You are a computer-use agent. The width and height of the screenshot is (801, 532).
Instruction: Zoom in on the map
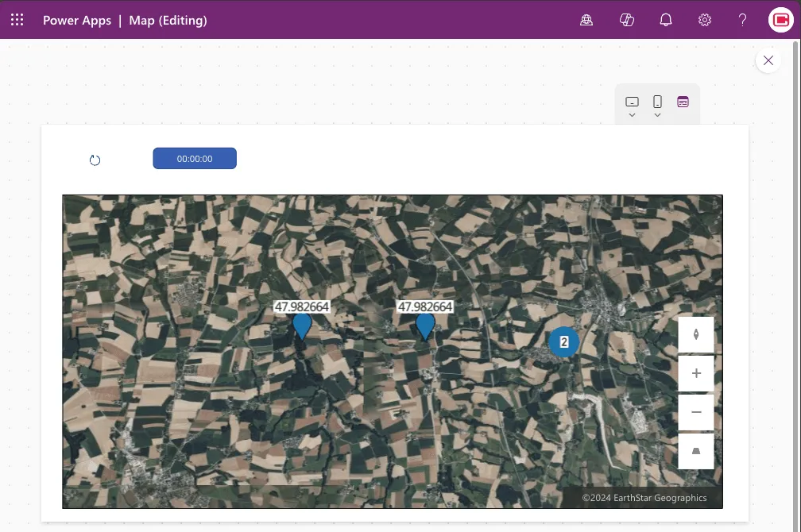(x=696, y=373)
